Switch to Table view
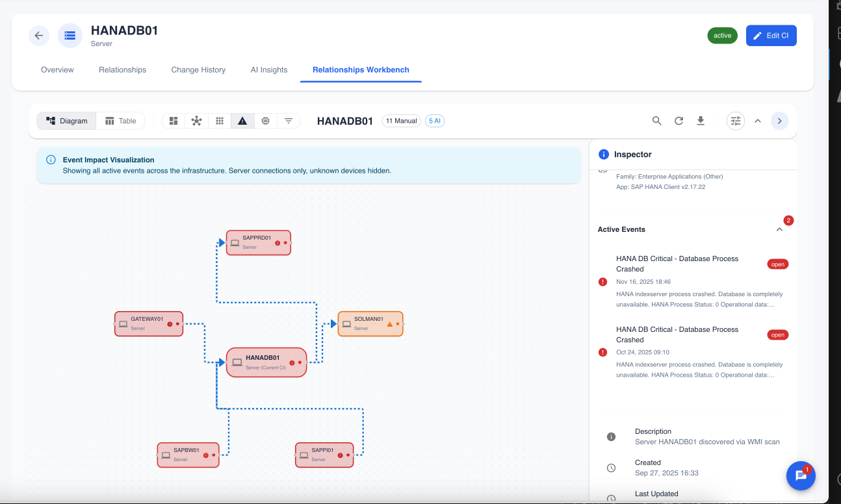This screenshot has width=841, height=504. (121, 121)
